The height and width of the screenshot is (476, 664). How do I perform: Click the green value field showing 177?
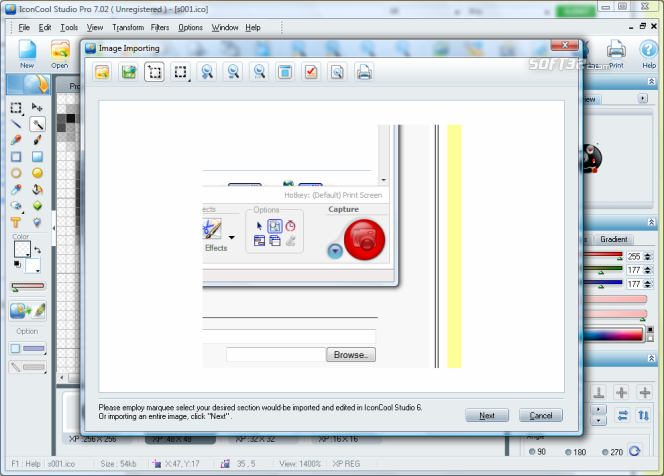click(634, 270)
